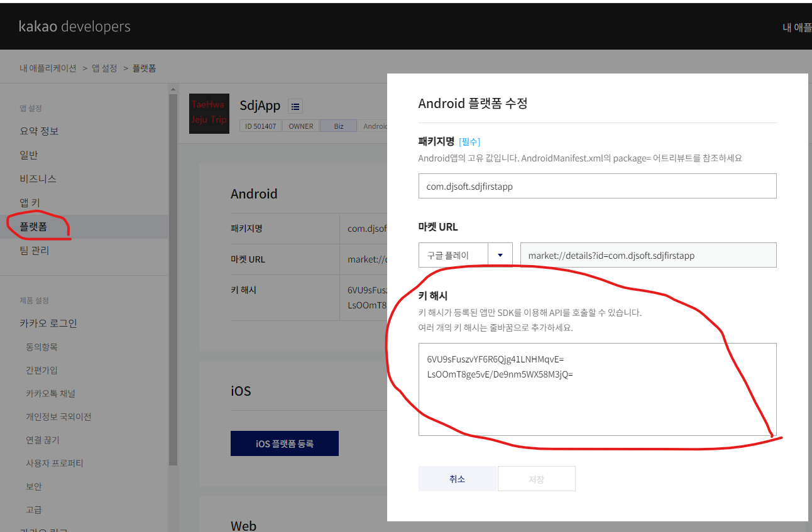This screenshot has height=532, width=812.
Task: Open 보안 submenu item
Action: 34,486
